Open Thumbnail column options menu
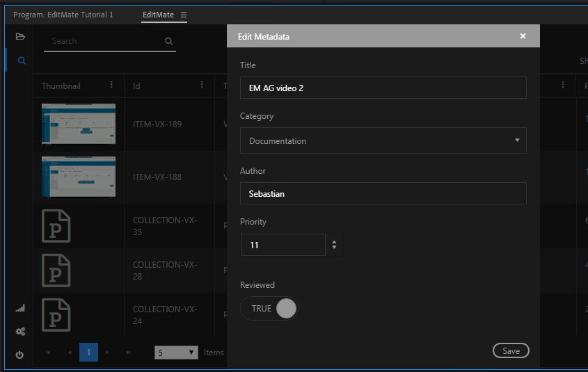The width and height of the screenshot is (588, 372). pos(111,85)
